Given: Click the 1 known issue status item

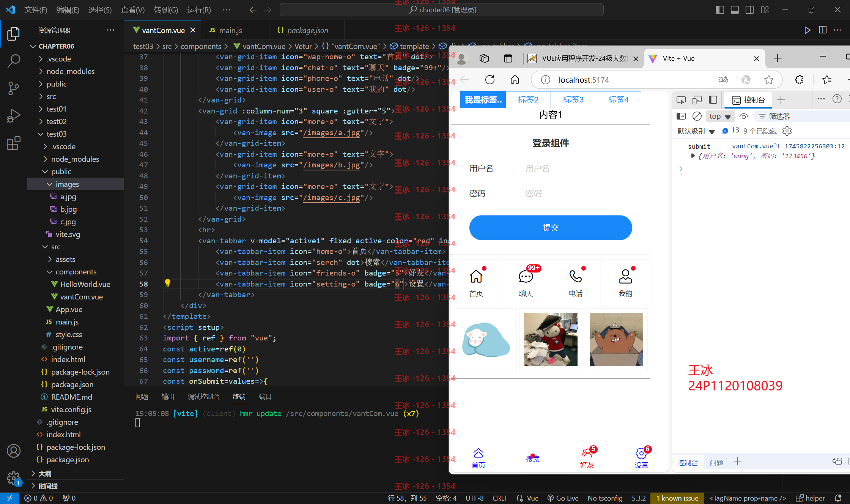Looking at the screenshot, I should click(677, 498).
